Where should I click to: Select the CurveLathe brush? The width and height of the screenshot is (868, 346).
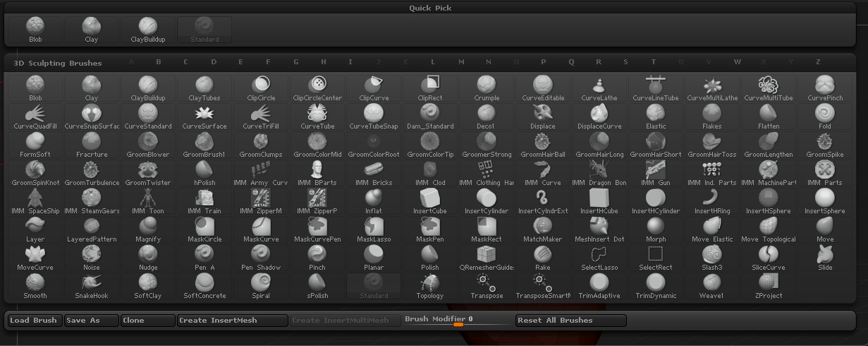(599, 89)
